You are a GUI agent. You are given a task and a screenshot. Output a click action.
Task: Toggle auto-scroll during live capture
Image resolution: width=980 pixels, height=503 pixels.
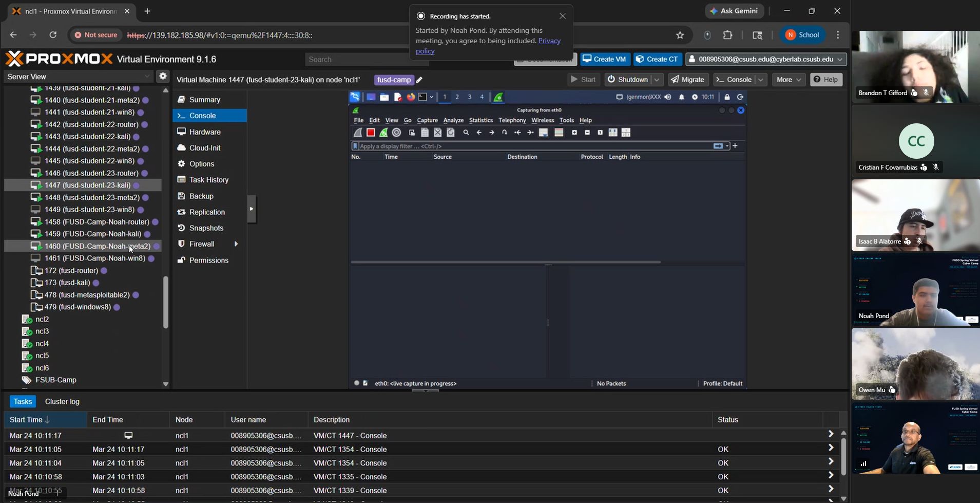click(x=544, y=133)
